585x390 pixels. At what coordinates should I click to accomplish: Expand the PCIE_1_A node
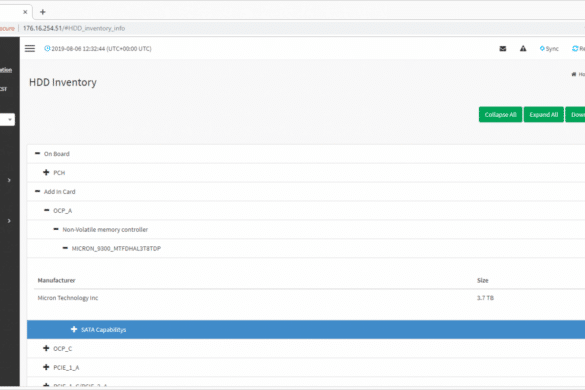[x=46, y=367]
